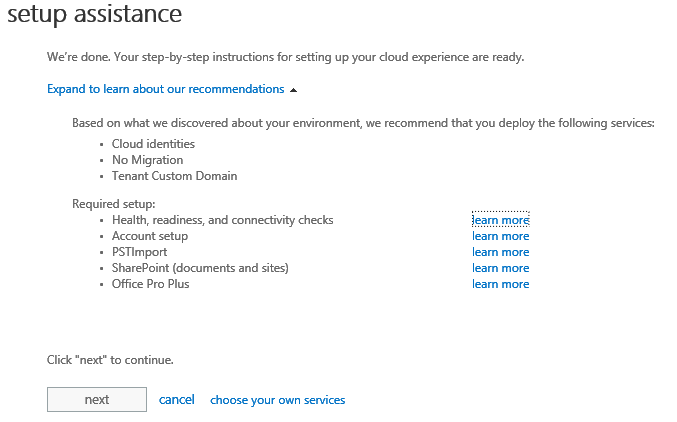
Task: Open 'learn more' for Health, readiness, connectivity checks
Action: [x=500, y=220]
